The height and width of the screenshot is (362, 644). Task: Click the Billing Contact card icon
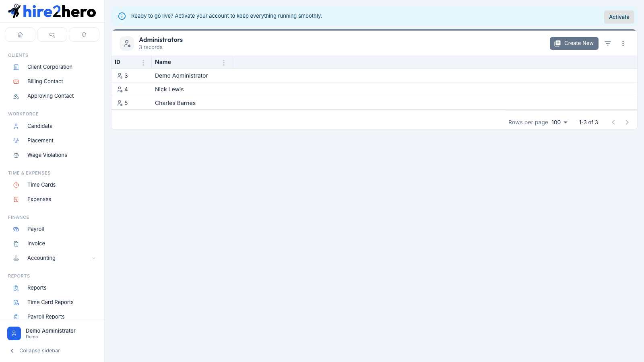pyautogui.click(x=16, y=82)
